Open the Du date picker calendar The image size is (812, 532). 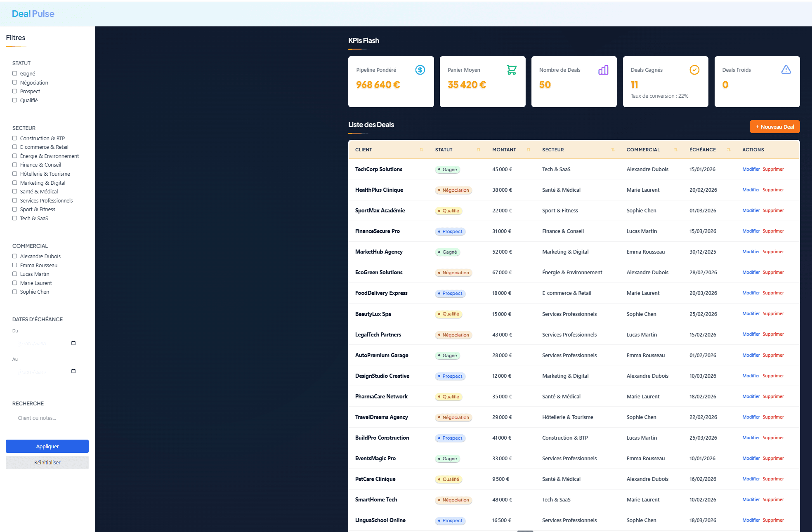(x=73, y=343)
